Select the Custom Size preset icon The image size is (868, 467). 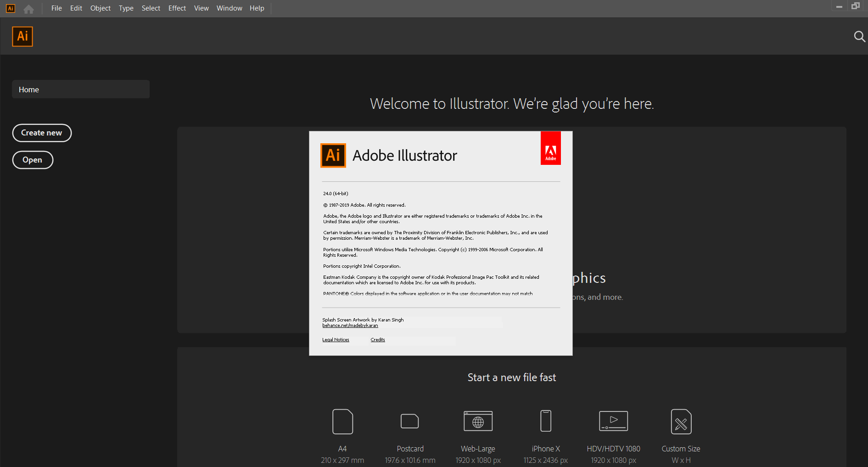681,422
